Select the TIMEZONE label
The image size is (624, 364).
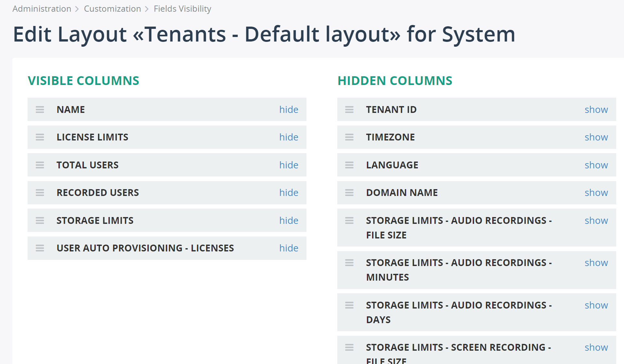click(x=391, y=137)
